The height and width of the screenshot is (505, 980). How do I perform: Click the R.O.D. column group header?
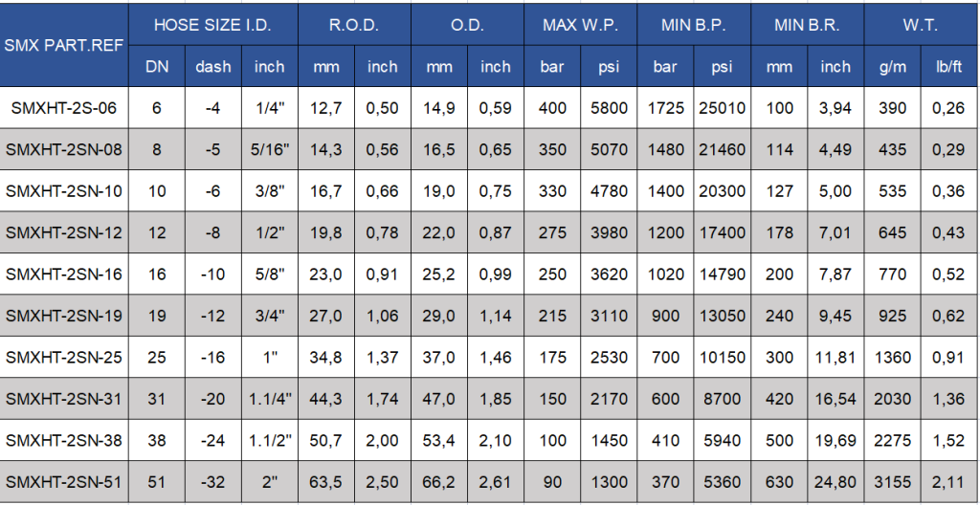point(354,25)
